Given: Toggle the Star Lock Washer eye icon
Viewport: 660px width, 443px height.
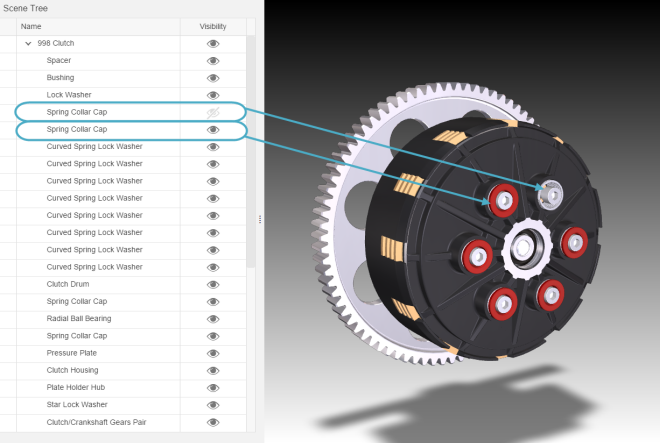Looking at the screenshot, I should pos(213,405).
